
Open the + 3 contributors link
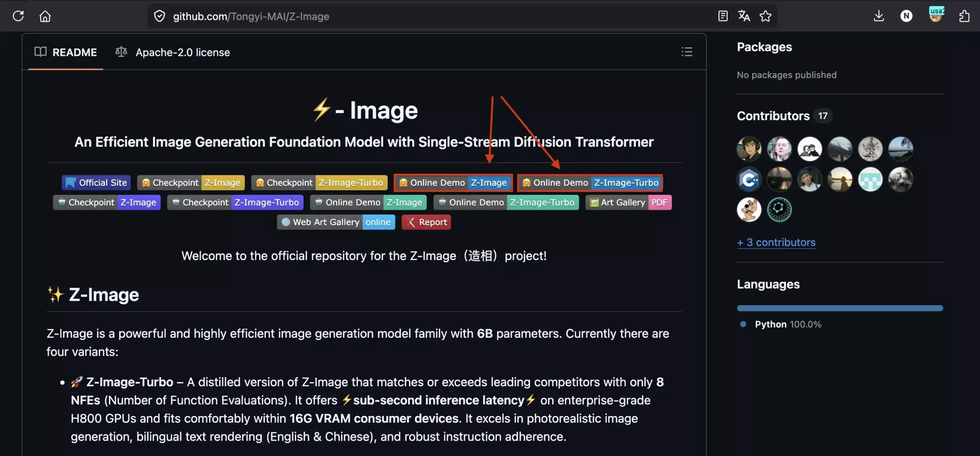point(776,242)
